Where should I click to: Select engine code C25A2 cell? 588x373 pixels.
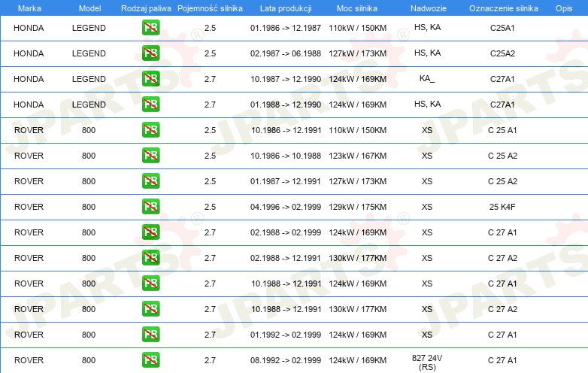pyautogui.click(x=502, y=53)
